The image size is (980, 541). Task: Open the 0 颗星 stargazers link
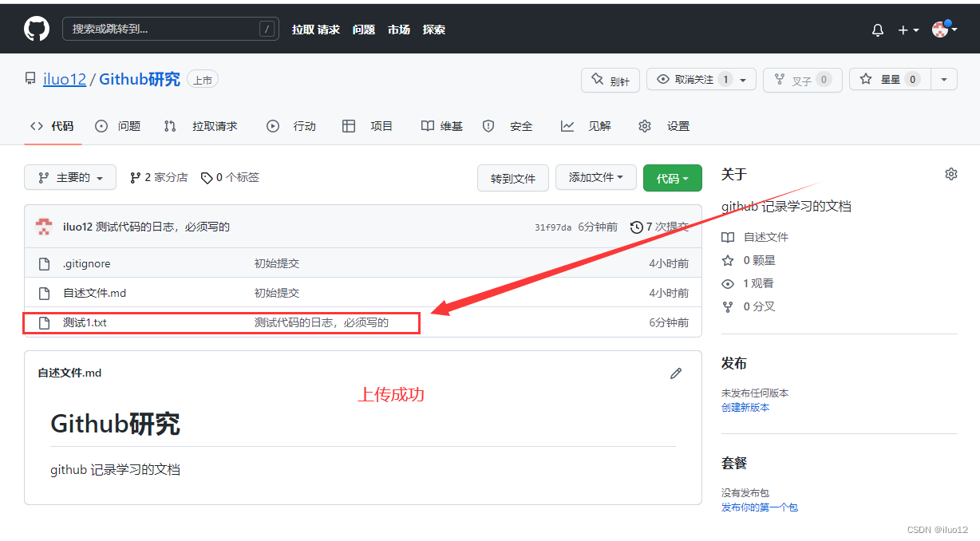tap(749, 260)
